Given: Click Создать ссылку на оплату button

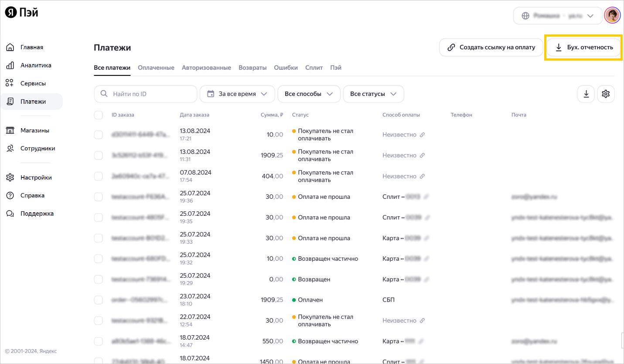Looking at the screenshot, I should point(491,47).
